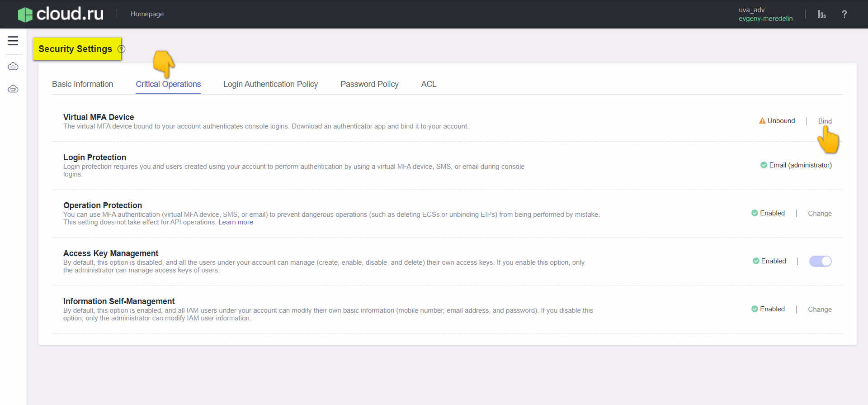Select the ACL tab

click(429, 84)
